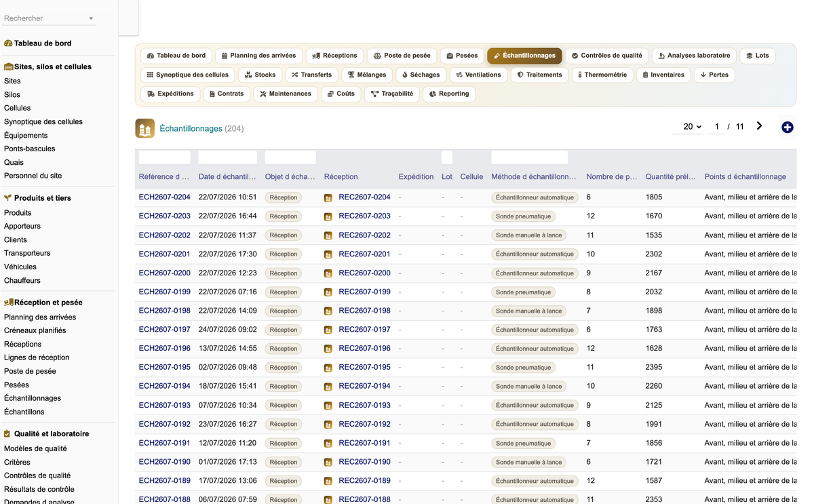Open the Ventilations tab
This screenshot has width=814, height=504.
tap(479, 75)
